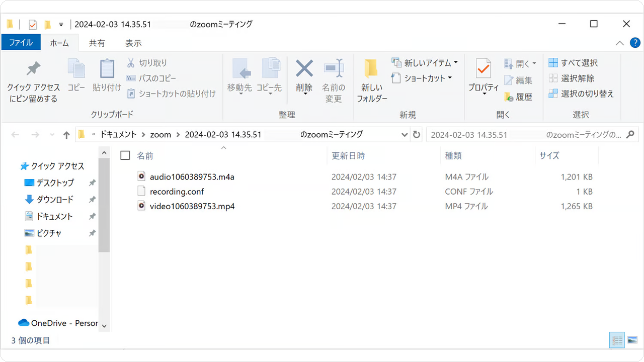
Task: Select video1060389753.mp4 file
Action: coord(192,206)
